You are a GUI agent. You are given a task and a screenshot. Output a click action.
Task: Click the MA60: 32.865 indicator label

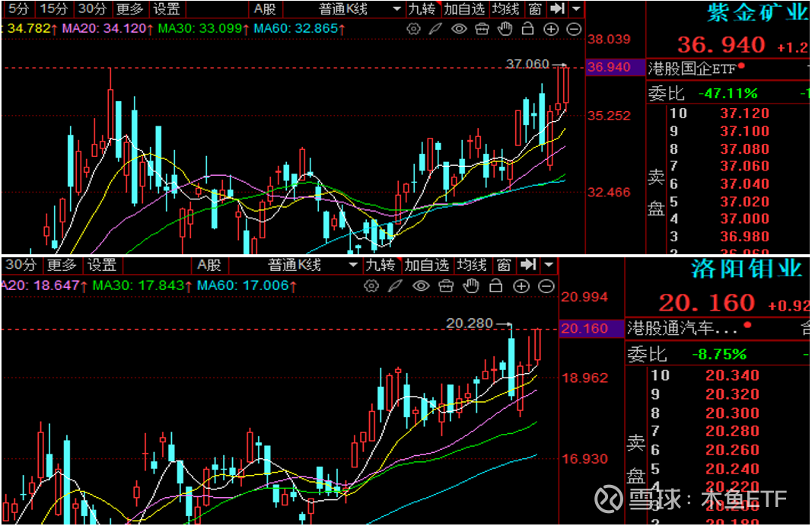(299, 28)
